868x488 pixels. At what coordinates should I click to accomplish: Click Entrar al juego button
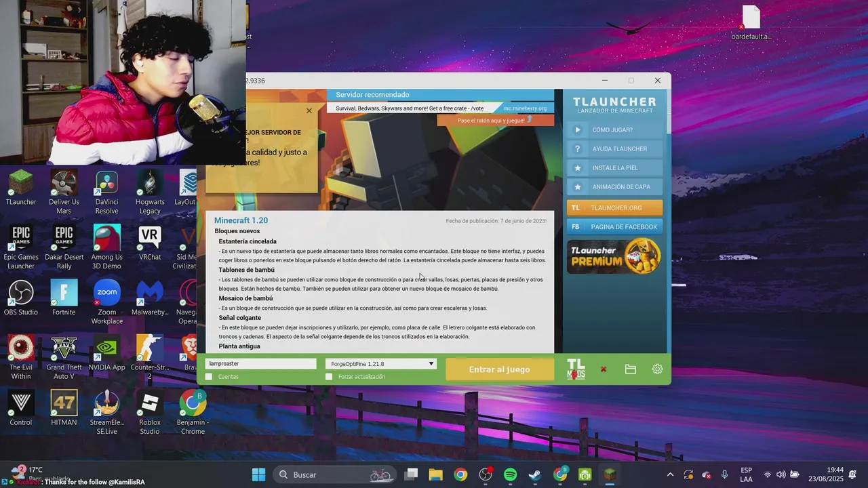coord(499,369)
